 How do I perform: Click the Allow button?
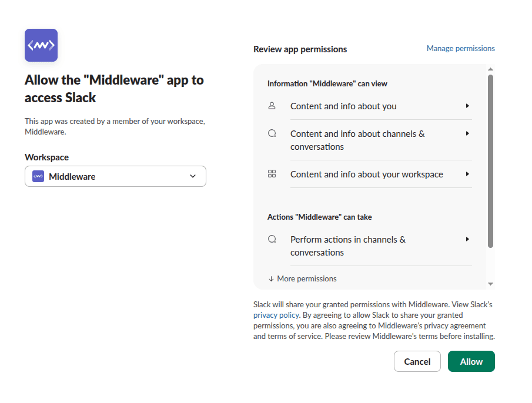[471, 361]
